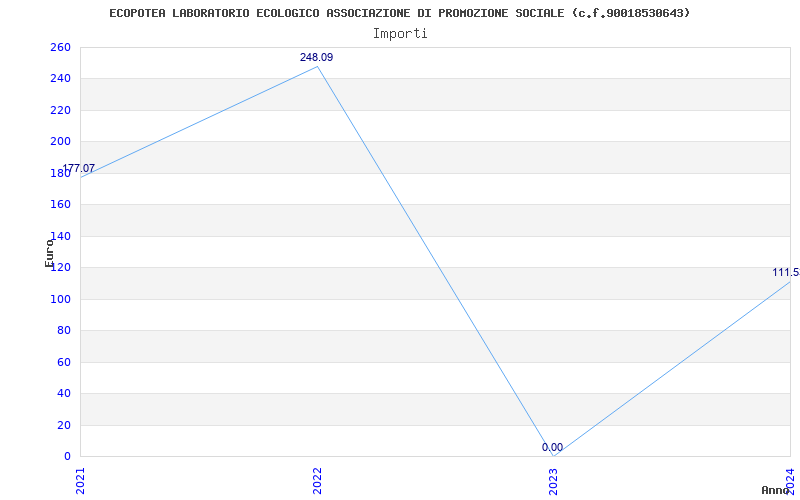Viewport: 800px width, 500px height.
Task: Click y-axis tick label 0
Action: point(67,456)
